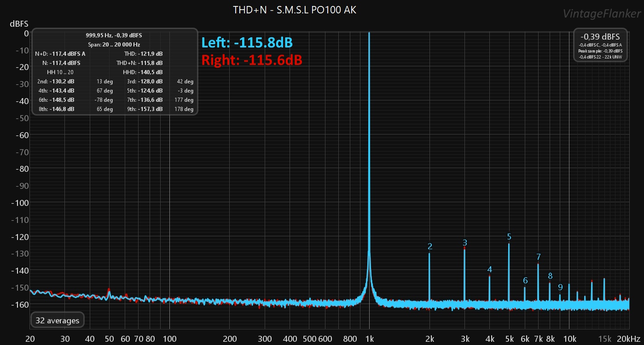Screen dimensions: 644x345
Task: Click harmonic marker 9 near the 9k peak
Action: (x=560, y=287)
